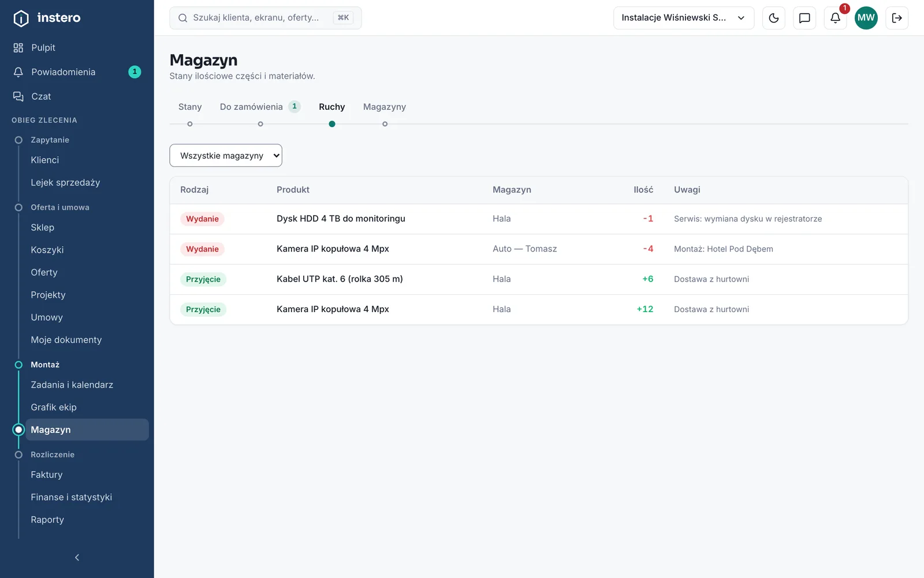
Task: Open Klienci in the sidebar
Action: [45, 160]
